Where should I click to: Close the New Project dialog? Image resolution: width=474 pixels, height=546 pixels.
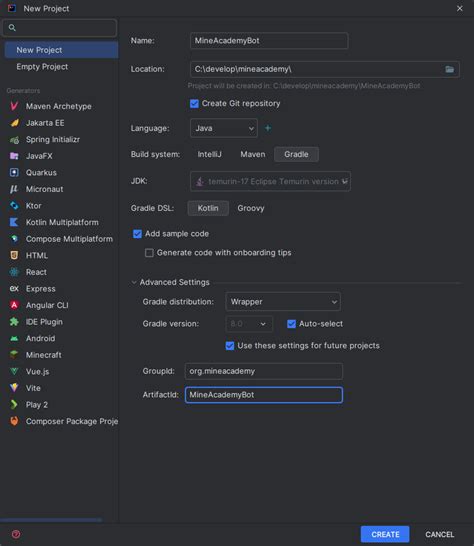point(460,8)
